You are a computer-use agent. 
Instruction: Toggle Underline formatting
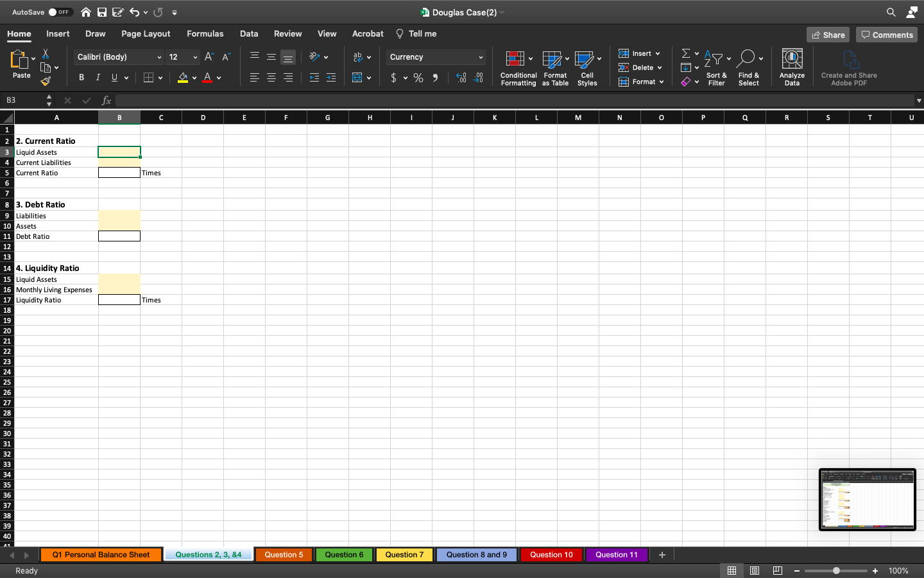114,78
